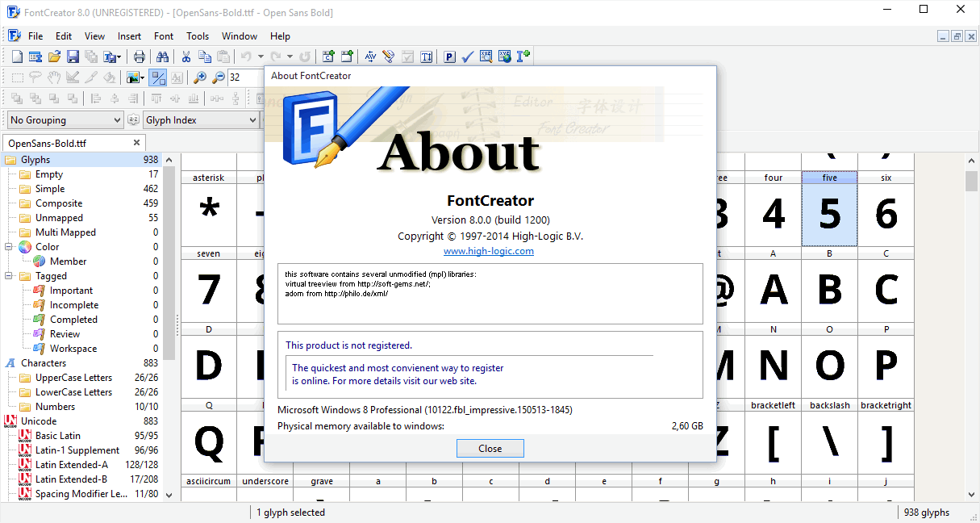
Task: Select the Workspace tagged item
Action: pyautogui.click(x=73, y=349)
